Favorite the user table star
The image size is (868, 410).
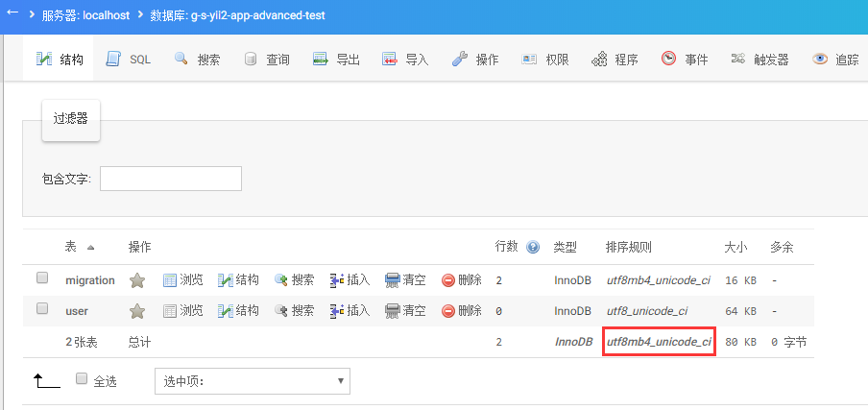(137, 311)
